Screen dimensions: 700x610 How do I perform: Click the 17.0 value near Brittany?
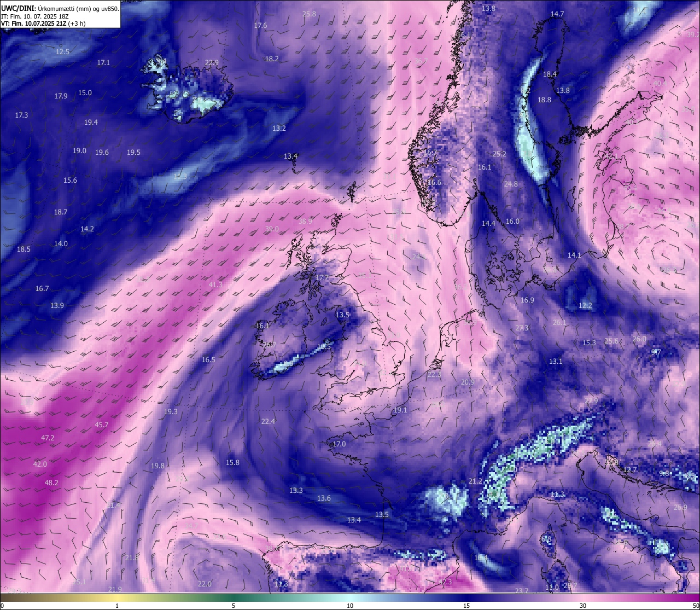pos(339,444)
